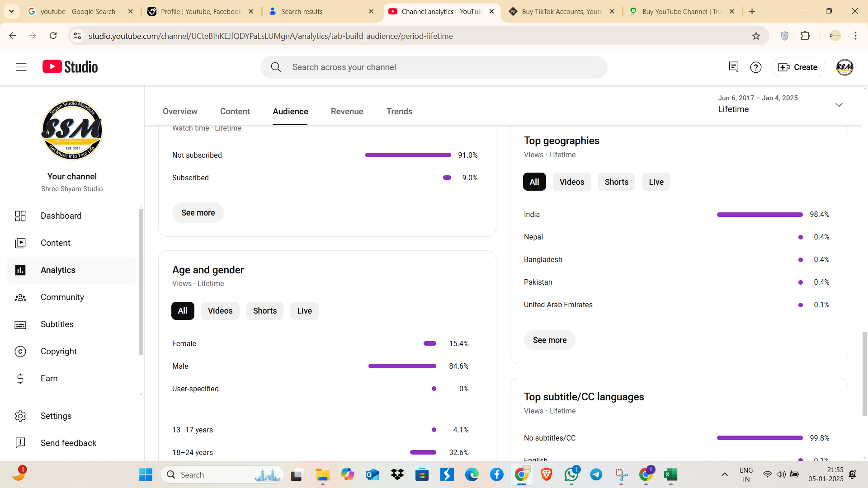868x488 pixels.
Task: Select Videos filter under Top geographies
Action: pyautogui.click(x=572, y=182)
